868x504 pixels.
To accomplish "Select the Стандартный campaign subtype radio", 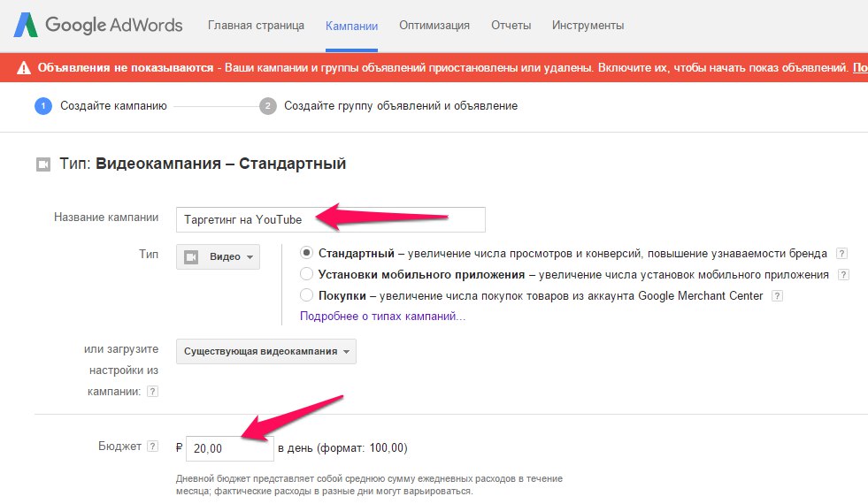I will pyautogui.click(x=306, y=253).
